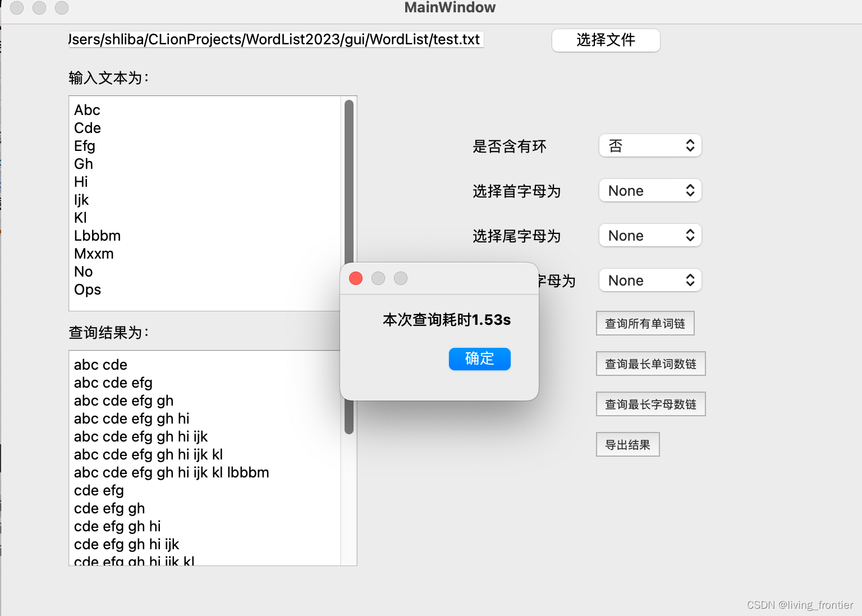Screen dimensions: 862x616
Task: Click result line 'cde efg gh'
Action: [x=109, y=508]
